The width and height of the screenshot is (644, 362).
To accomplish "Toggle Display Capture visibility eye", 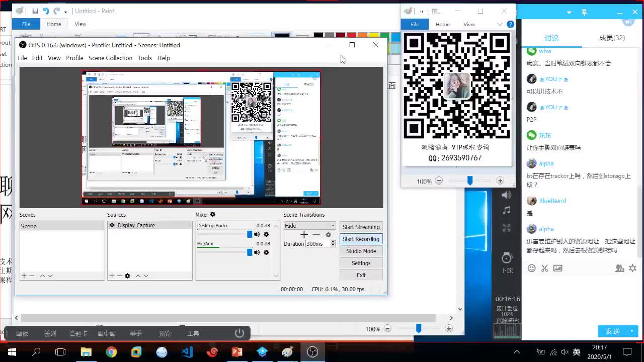I will click(x=112, y=225).
